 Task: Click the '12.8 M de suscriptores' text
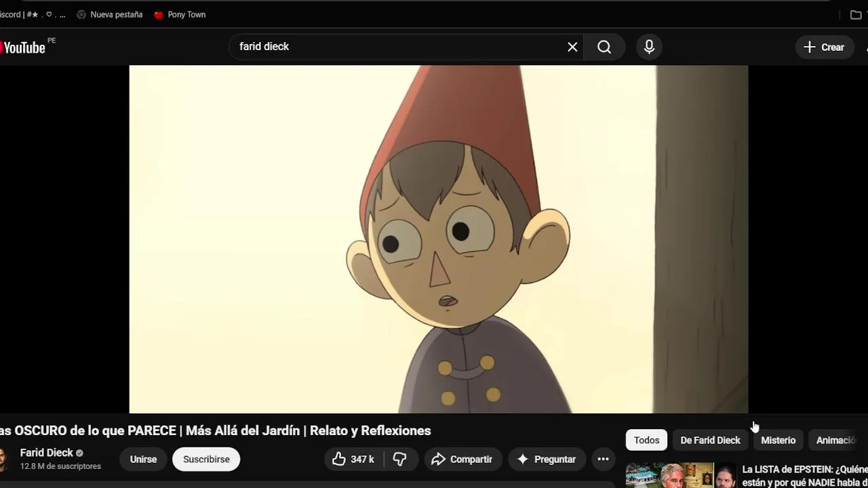60,466
